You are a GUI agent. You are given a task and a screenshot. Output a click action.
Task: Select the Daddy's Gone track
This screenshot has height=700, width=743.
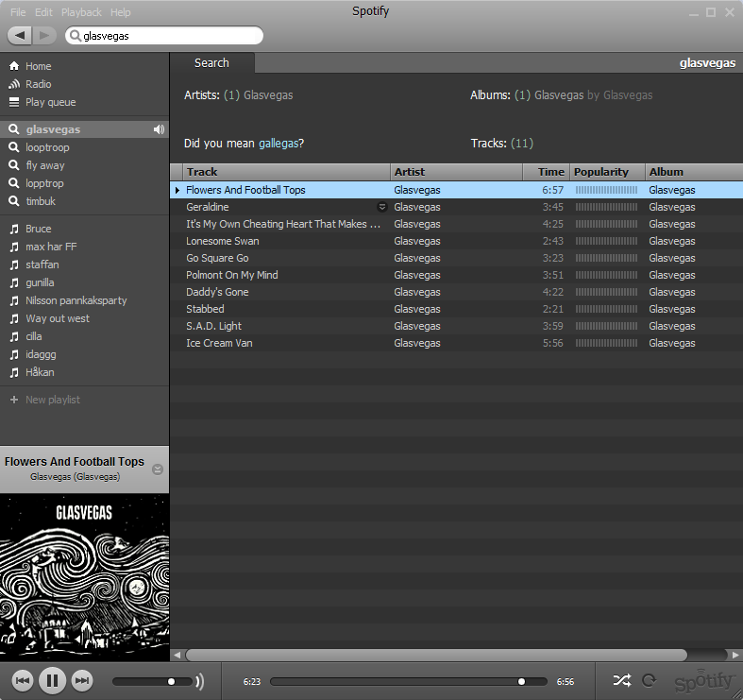(456, 292)
